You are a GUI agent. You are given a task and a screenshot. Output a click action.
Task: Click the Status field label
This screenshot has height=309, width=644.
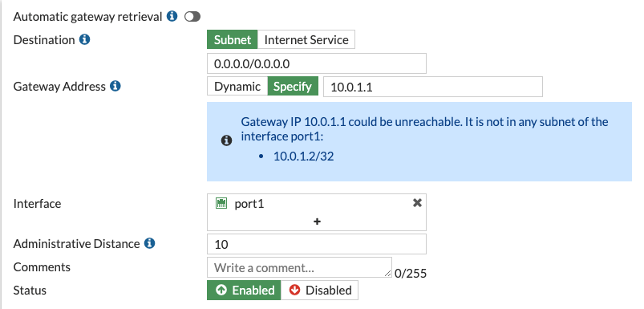coord(30,290)
